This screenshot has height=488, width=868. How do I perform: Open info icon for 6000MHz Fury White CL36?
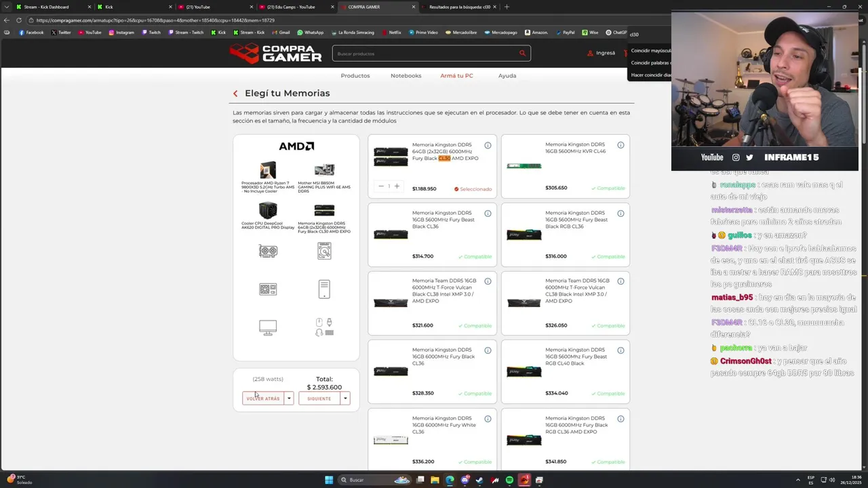488,419
